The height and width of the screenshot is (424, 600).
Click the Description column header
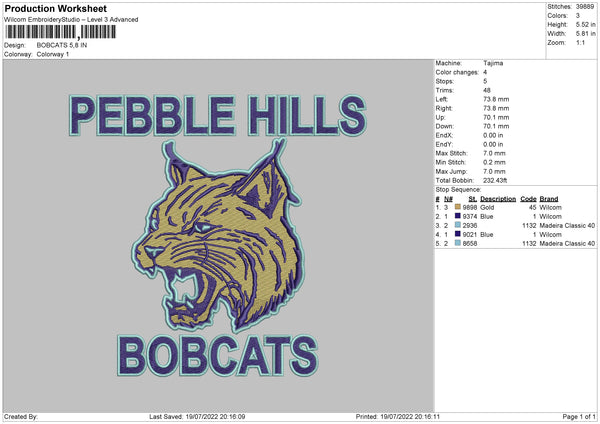(498, 199)
